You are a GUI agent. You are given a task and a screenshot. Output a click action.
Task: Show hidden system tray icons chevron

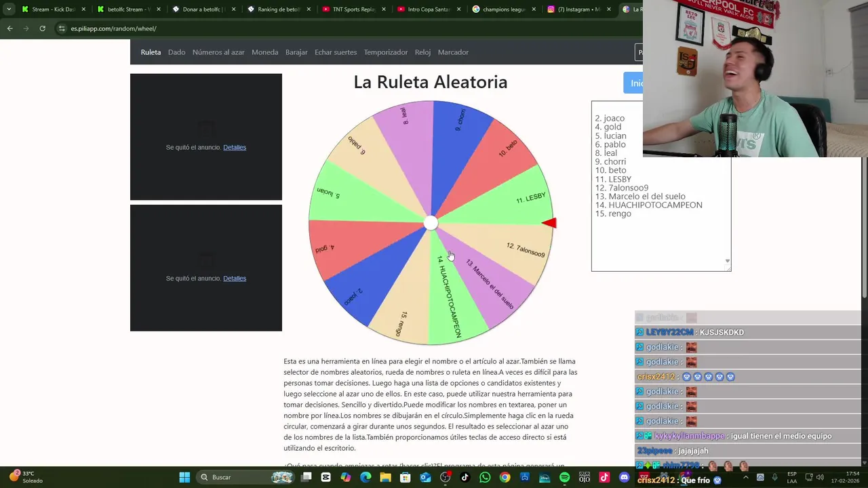click(x=745, y=477)
